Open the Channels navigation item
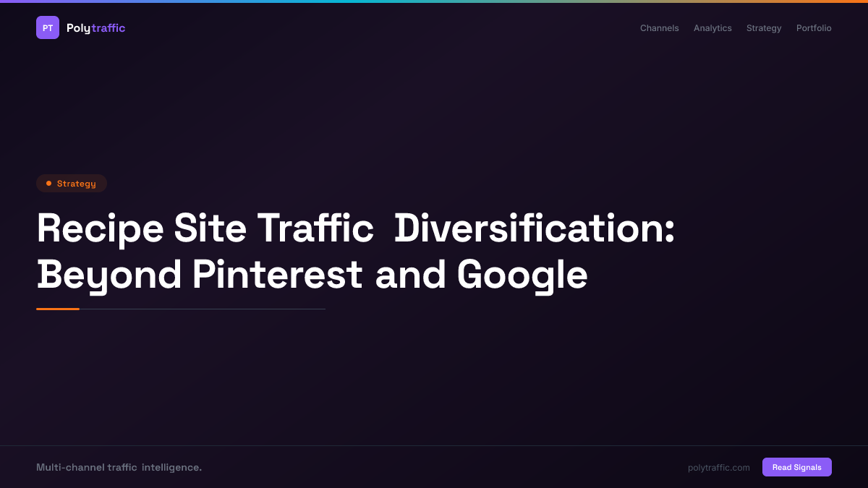Viewport: 868px width, 488px height. (659, 28)
